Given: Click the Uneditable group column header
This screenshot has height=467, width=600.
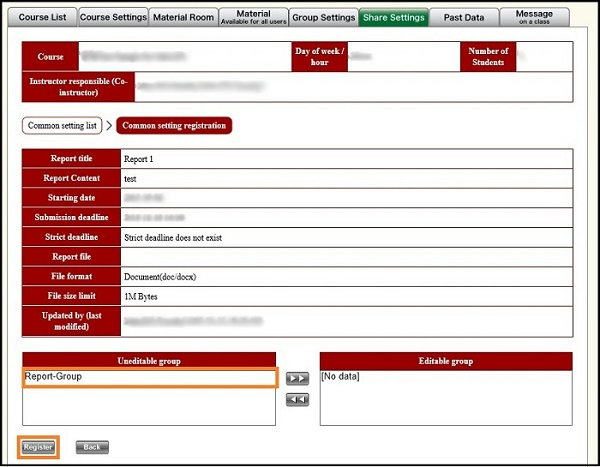Looking at the screenshot, I should (149, 361).
